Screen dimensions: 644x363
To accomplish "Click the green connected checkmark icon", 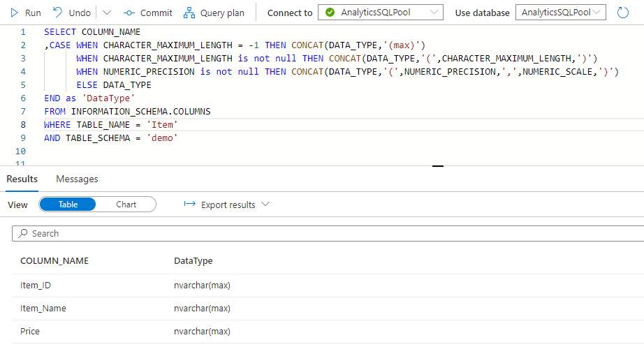I will (330, 13).
